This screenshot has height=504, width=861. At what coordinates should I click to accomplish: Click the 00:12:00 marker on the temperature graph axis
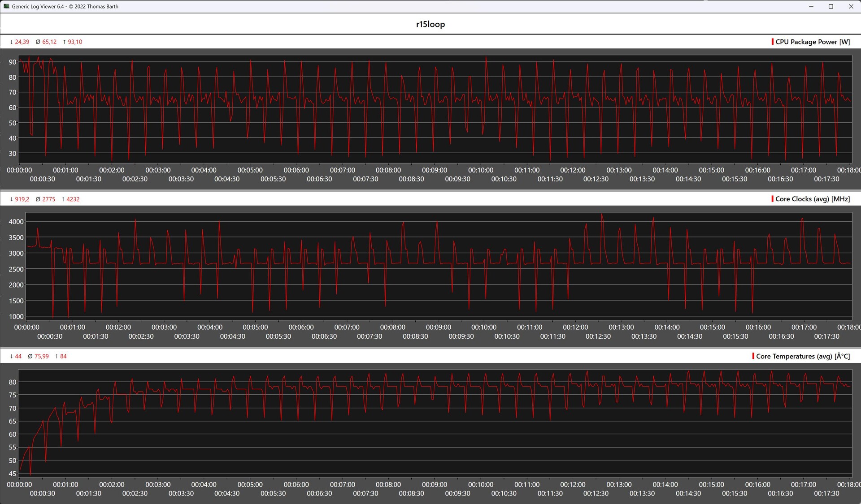tap(573, 485)
